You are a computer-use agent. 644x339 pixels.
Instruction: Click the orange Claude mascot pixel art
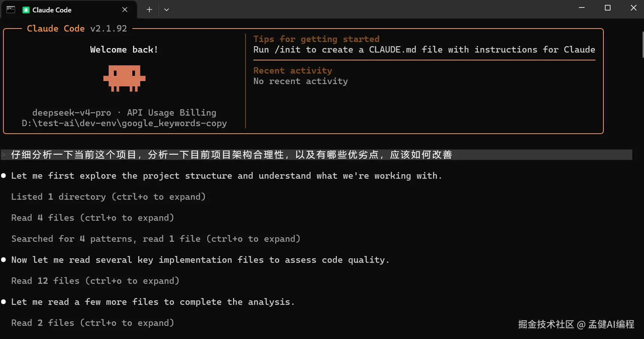tap(124, 78)
